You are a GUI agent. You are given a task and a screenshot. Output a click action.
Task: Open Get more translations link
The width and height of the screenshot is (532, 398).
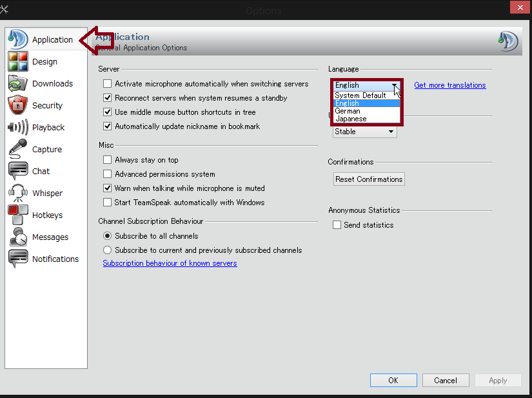[450, 85]
